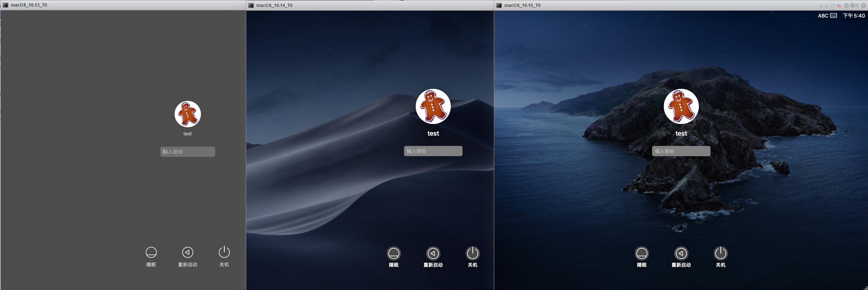868x290 pixels.
Task: Click monitor icon beside macOS_10.15_T0 title
Action: (499, 5)
